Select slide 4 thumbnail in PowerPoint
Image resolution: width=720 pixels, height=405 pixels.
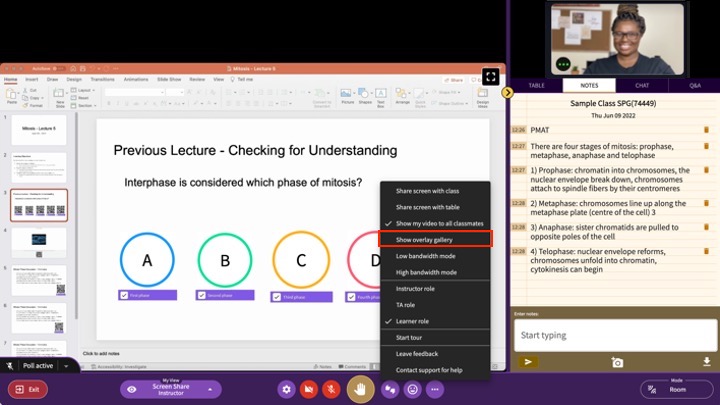[x=39, y=242]
